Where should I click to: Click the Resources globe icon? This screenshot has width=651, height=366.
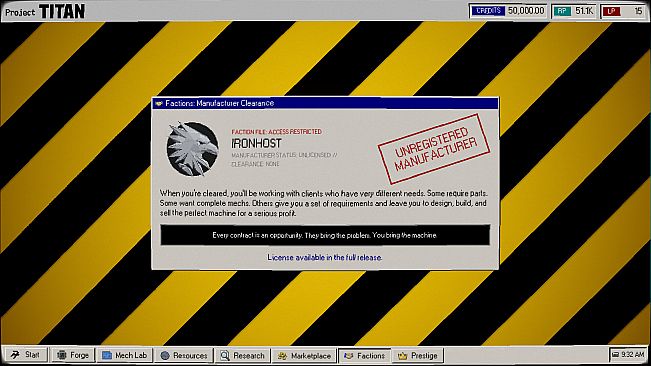[165, 355]
